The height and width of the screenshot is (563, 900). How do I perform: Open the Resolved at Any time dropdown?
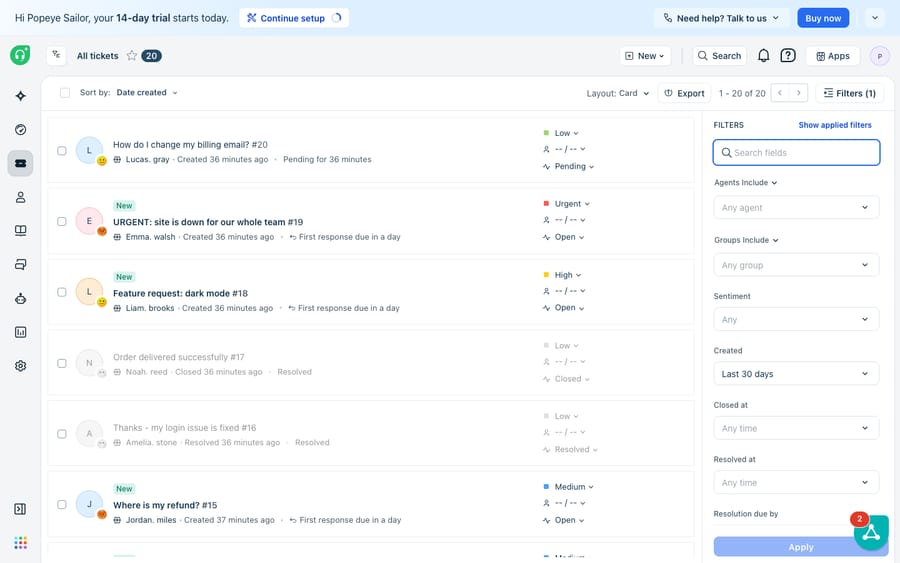pyautogui.click(x=796, y=483)
